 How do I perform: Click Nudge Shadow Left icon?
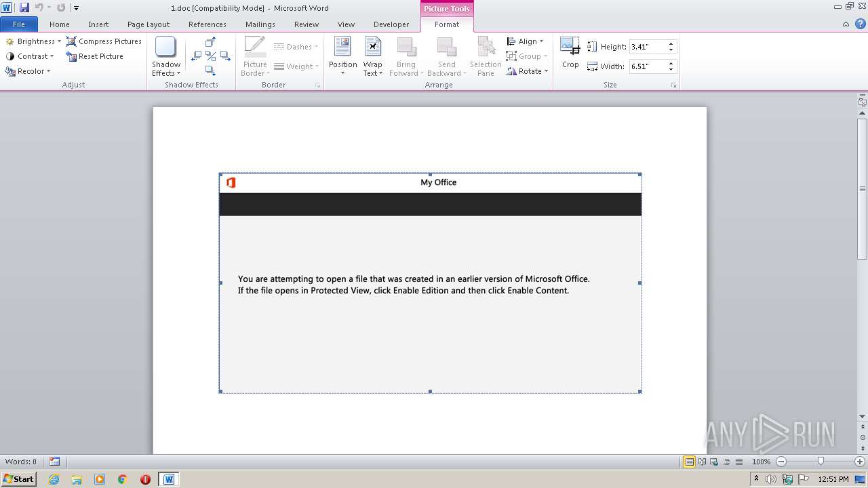tap(197, 56)
